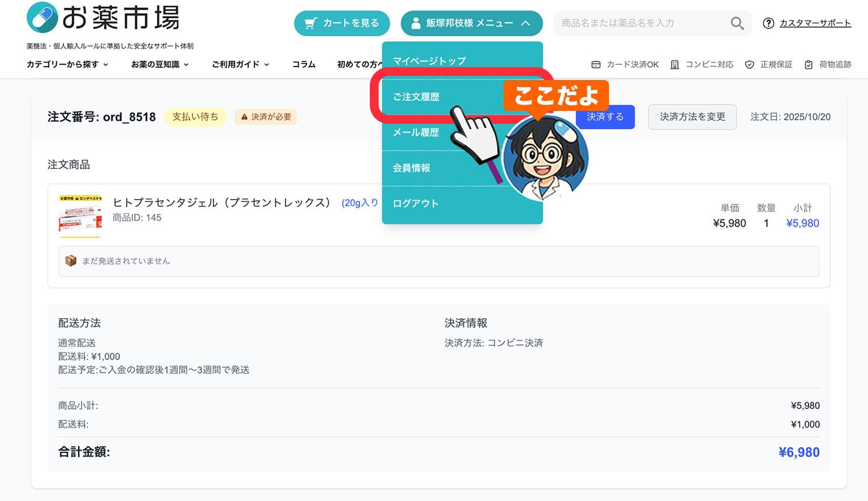Click the shield icon next to 正規保証
The height and width of the screenshot is (501, 868).
(x=748, y=64)
